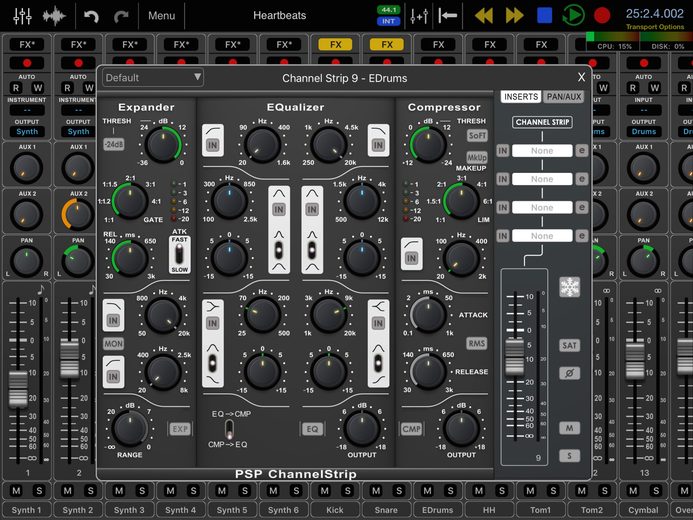This screenshot has height=520, width=693.
Task: Toggle the expander EXP bypass button
Action: [x=180, y=429]
